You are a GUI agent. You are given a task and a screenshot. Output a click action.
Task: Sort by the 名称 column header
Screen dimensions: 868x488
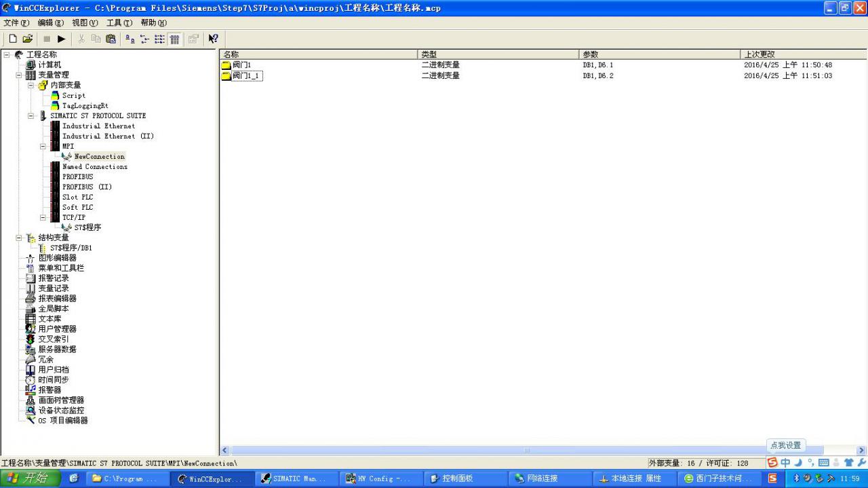point(319,54)
